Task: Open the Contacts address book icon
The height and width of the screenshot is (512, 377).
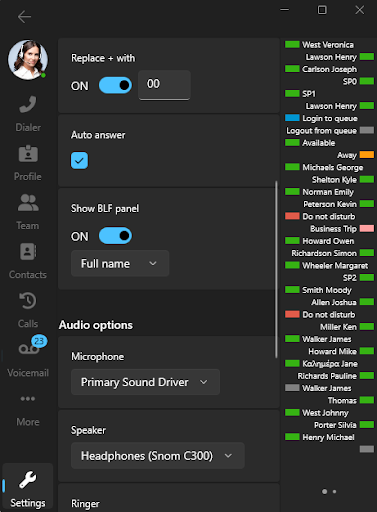Action: coord(28,252)
